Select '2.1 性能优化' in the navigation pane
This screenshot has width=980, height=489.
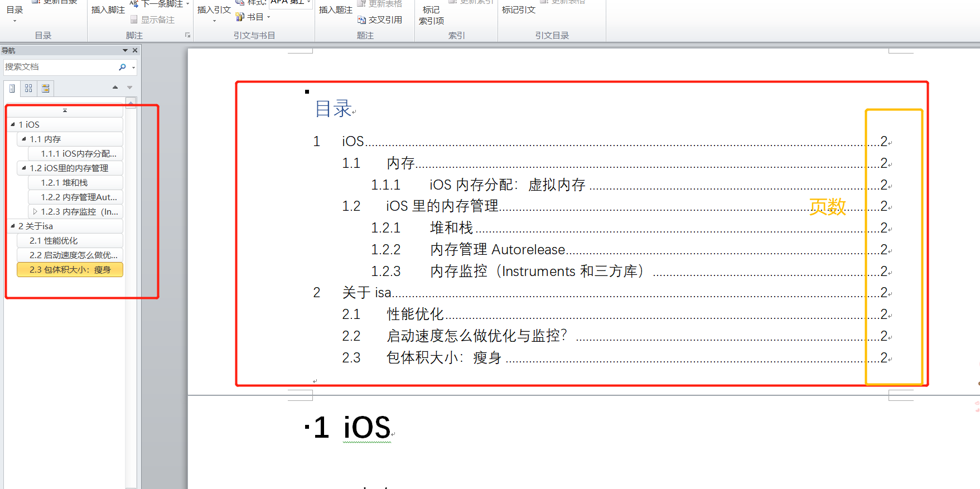54,241
